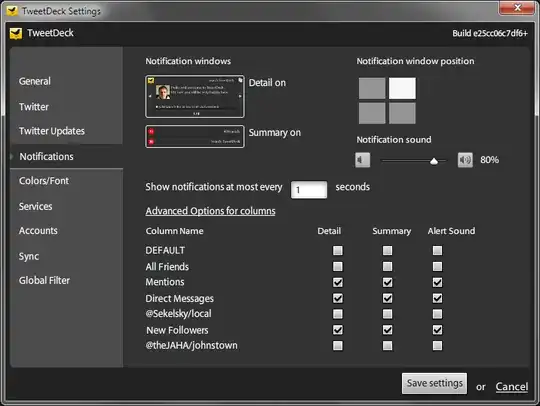540x406 pixels.
Task: Enable Detail for @Sekelsky/local column
Action: (338, 314)
